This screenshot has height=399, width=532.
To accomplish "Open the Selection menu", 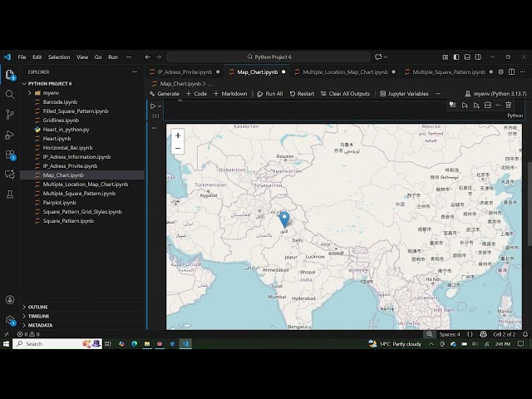I will (59, 57).
